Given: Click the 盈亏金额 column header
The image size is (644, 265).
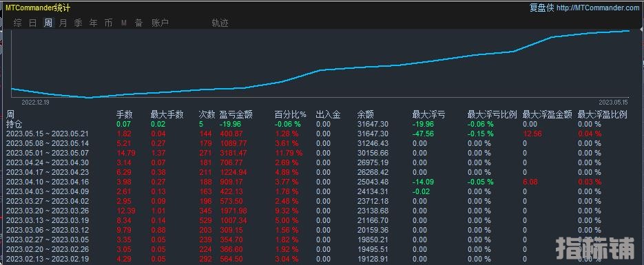Looking at the screenshot, I should (x=236, y=115).
